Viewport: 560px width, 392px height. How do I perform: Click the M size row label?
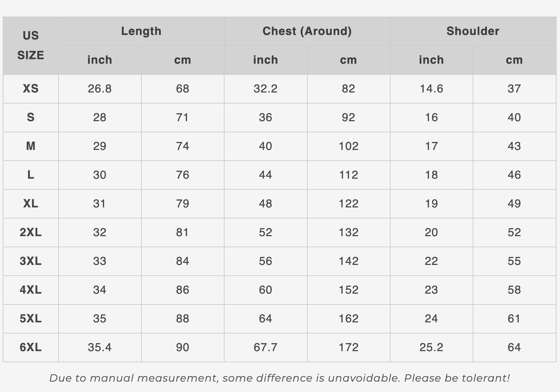click(30, 146)
